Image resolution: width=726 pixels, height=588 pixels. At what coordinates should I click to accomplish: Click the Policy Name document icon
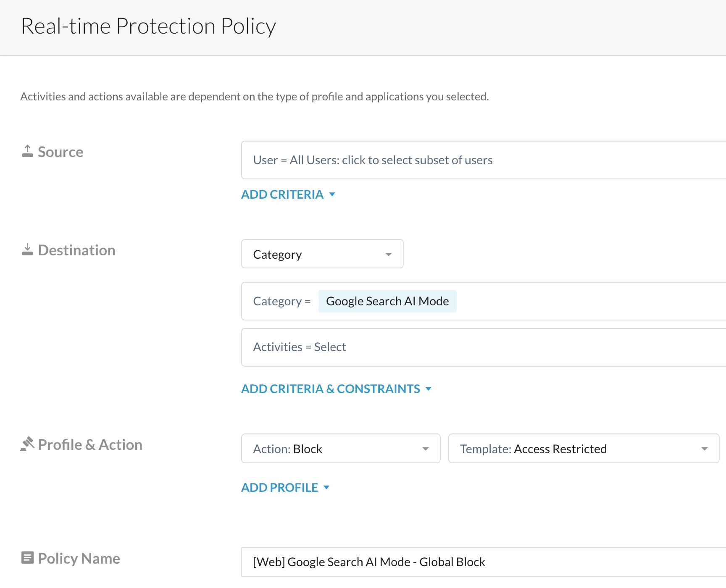pyautogui.click(x=27, y=558)
